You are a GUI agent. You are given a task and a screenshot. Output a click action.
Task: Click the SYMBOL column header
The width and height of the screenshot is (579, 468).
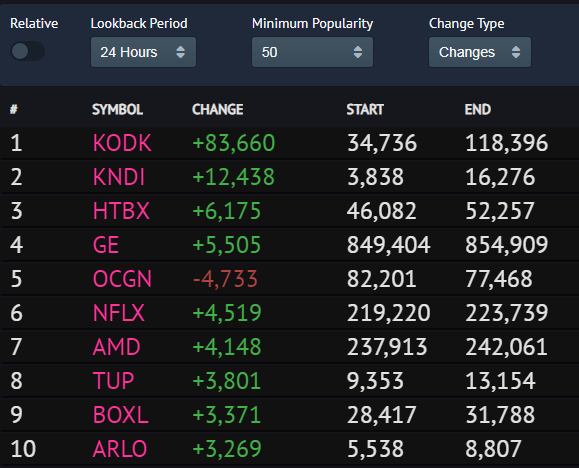tap(117, 109)
